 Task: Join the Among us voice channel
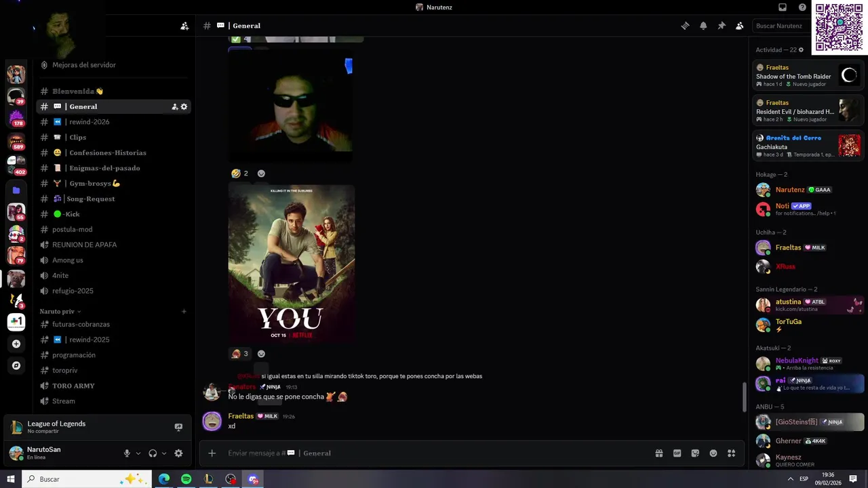tap(114, 260)
